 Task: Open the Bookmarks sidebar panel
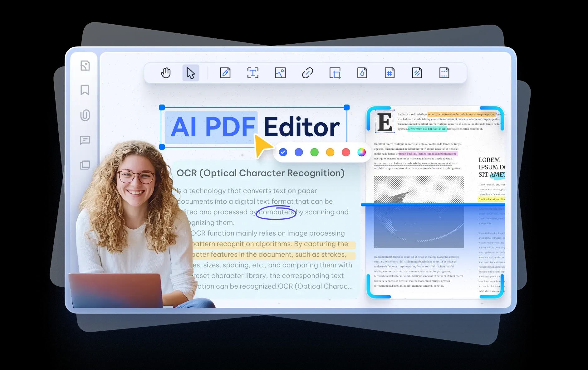click(85, 90)
